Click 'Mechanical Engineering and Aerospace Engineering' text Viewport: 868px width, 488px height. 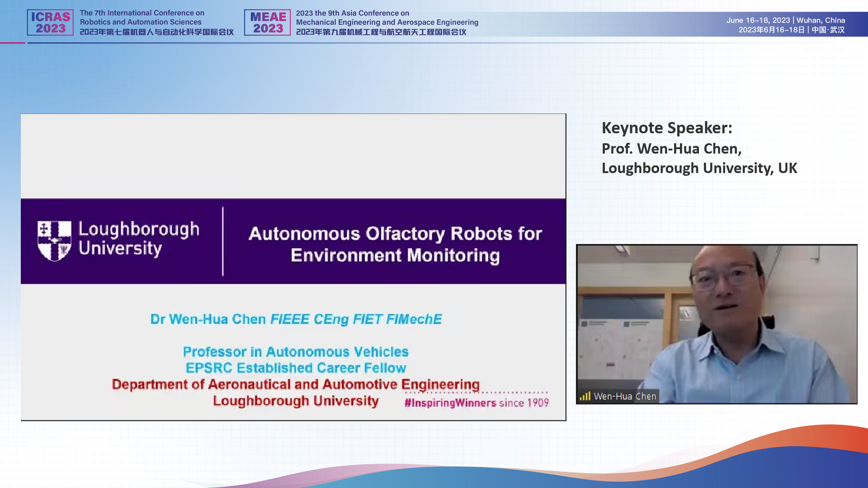tap(387, 22)
